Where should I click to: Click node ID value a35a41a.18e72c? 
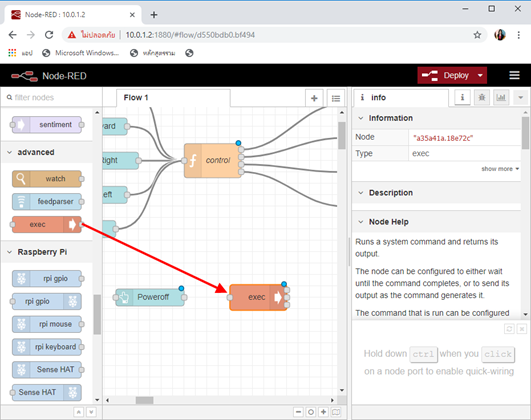(x=443, y=138)
